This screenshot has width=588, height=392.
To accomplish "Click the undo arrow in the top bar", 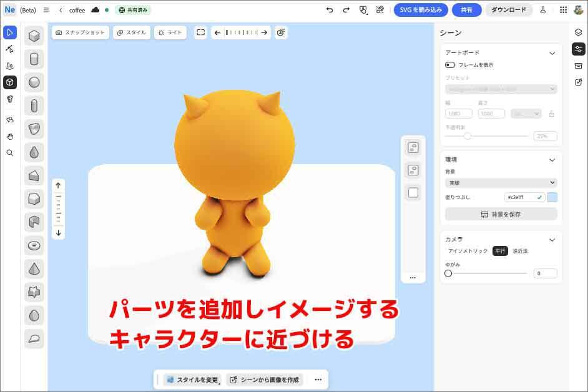I will [x=330, y=10].
